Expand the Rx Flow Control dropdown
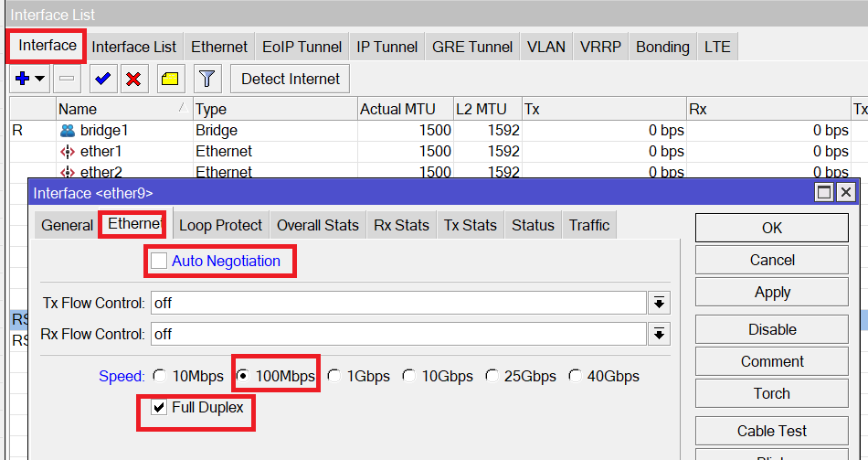 coord(659,334)
